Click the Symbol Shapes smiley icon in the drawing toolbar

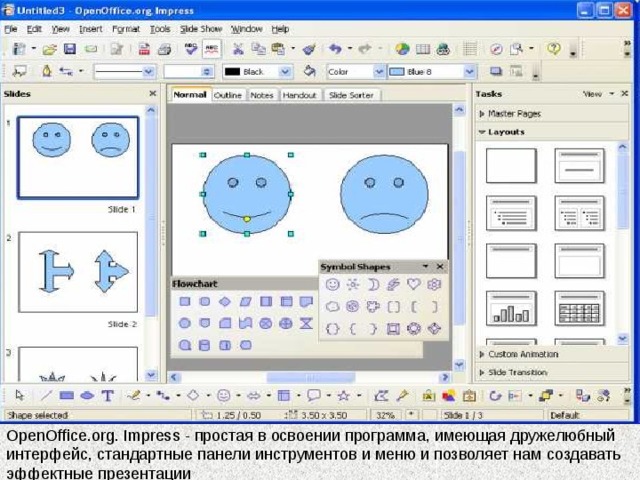tap(223, 395)
